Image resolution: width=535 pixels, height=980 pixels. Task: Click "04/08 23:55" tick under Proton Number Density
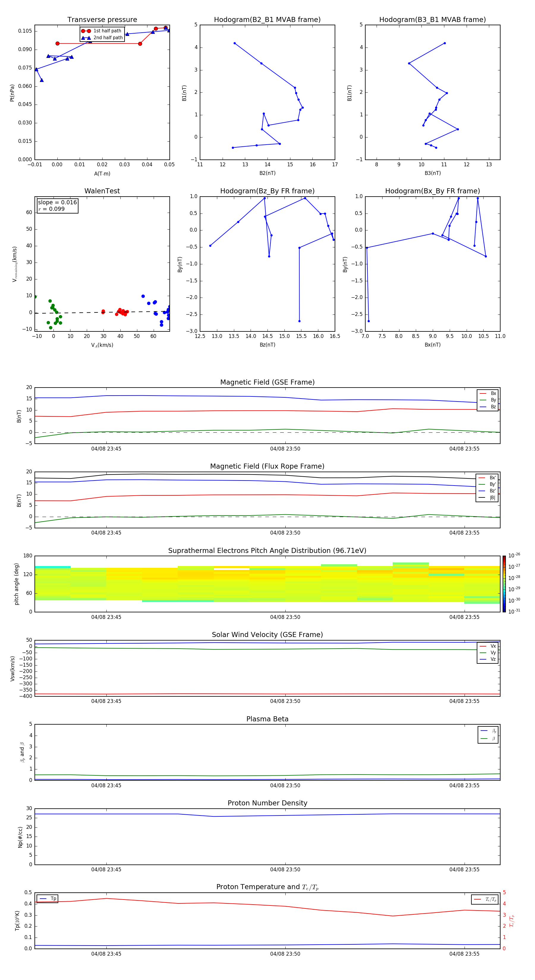click(464, 870)
